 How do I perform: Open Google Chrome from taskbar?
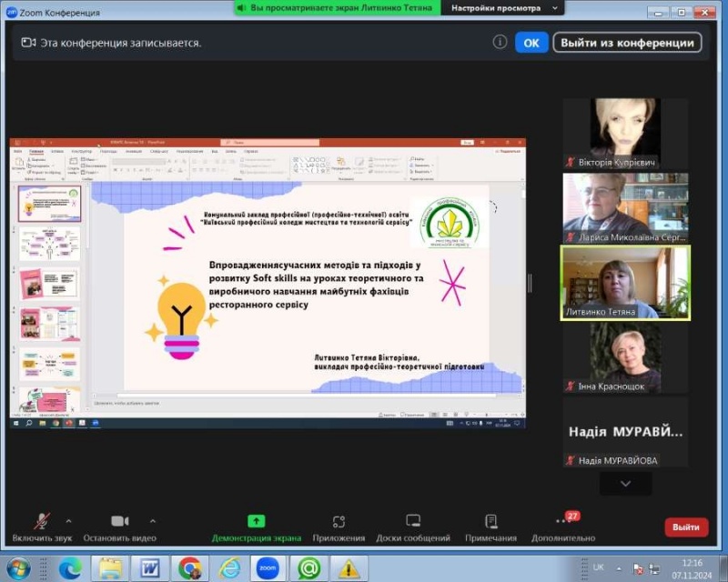click(x=189, y=568)
